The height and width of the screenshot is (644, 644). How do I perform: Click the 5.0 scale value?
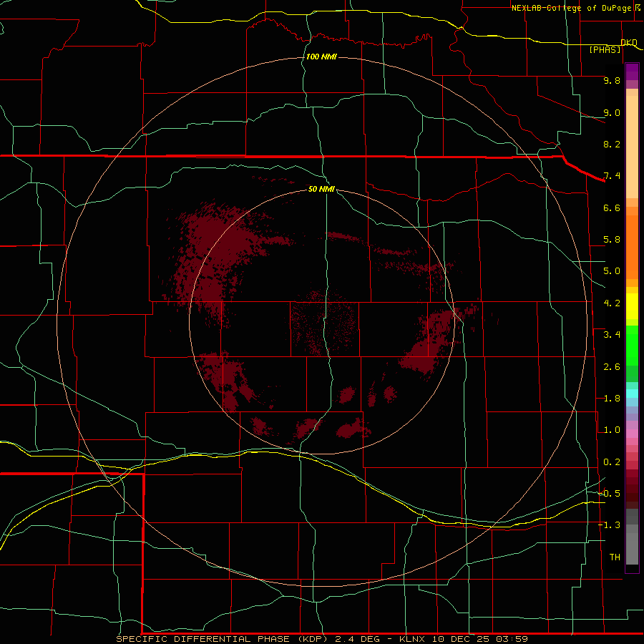(x=612, y=271)
